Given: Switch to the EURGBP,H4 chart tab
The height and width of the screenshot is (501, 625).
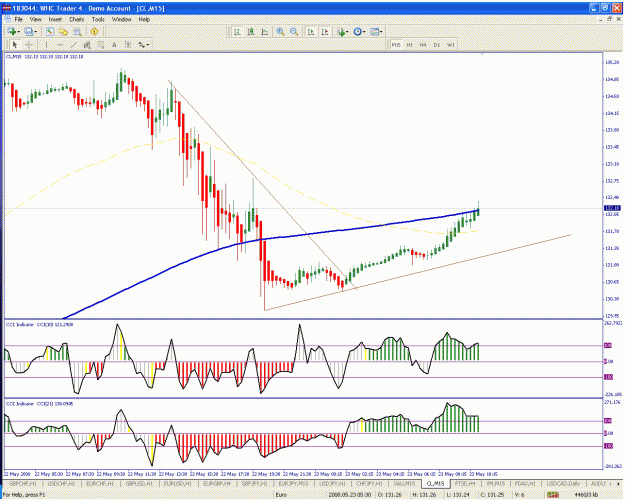Looking at the screenshot, I should 216,483.
